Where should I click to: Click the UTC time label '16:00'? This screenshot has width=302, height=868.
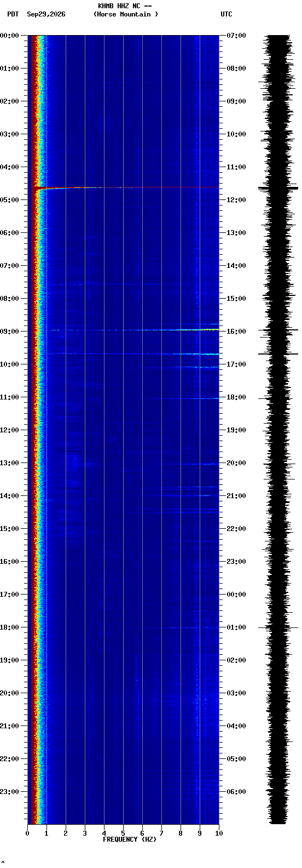[236, 332]
